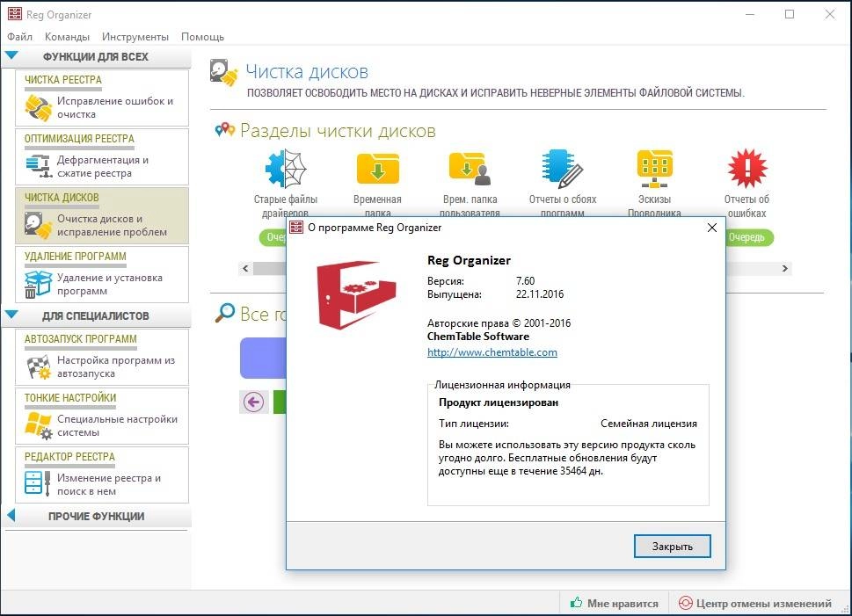Select the Врем. папка пользователя icon
The width and height of the screenshot is (852, 616).
click(470, 169)
